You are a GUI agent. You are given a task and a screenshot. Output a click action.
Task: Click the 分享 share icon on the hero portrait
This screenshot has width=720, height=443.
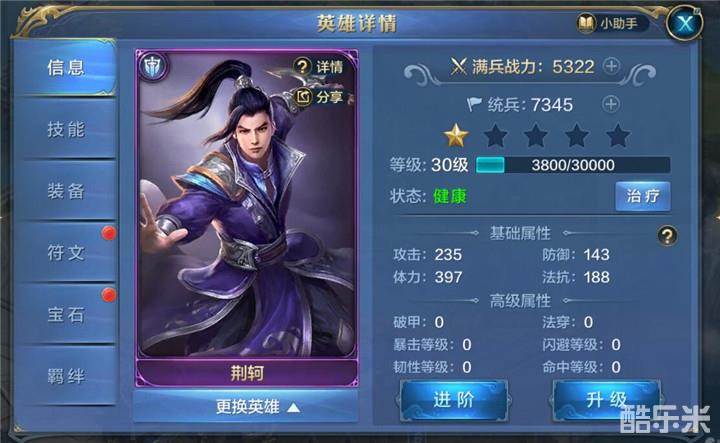point(304,96)
